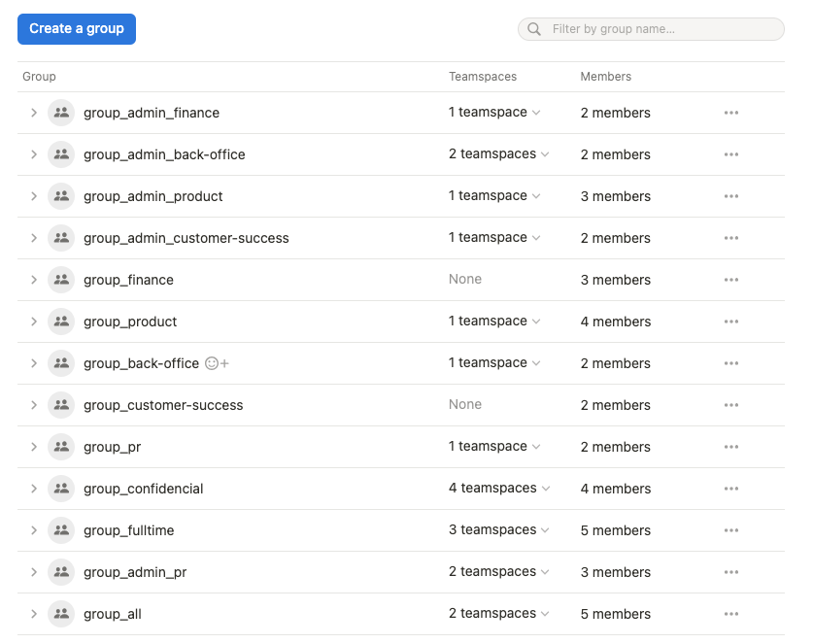The height and width of the screenshot is (644, 813).
Task: Open the group_admin_product group name
Action: click(x=152, y=196)
